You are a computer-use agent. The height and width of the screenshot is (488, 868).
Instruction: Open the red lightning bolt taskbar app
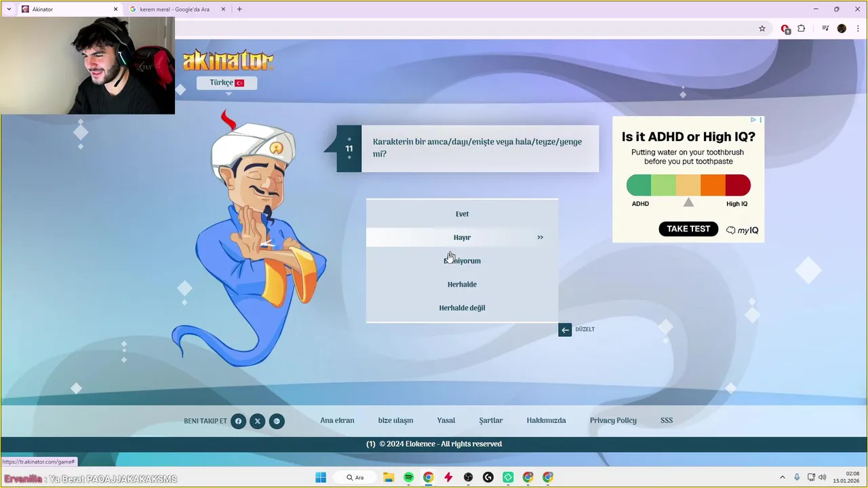(x=448, y=477)
